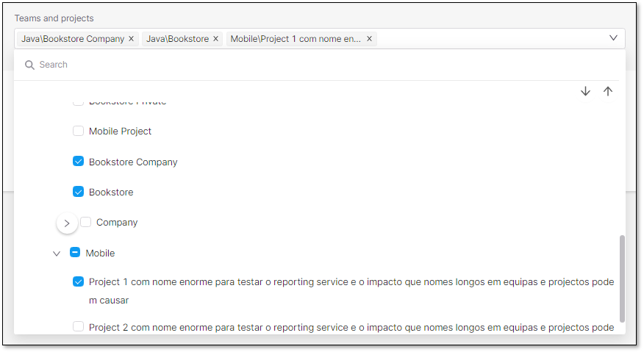Uncheck the Bookstore Company checkbox
The width and height of the screenshot is (644, 352).
(78, 162)
